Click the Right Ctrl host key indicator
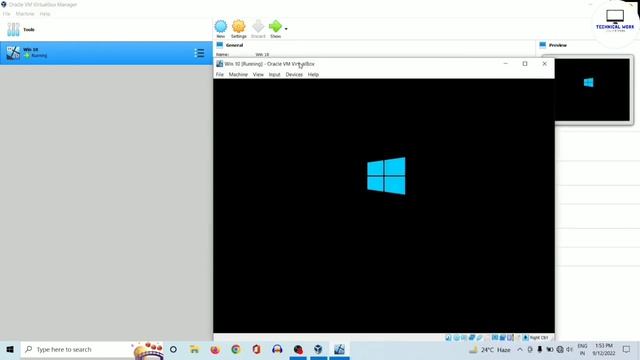The height and width of the screenshot is (360, 640). [x=539, y=338]
